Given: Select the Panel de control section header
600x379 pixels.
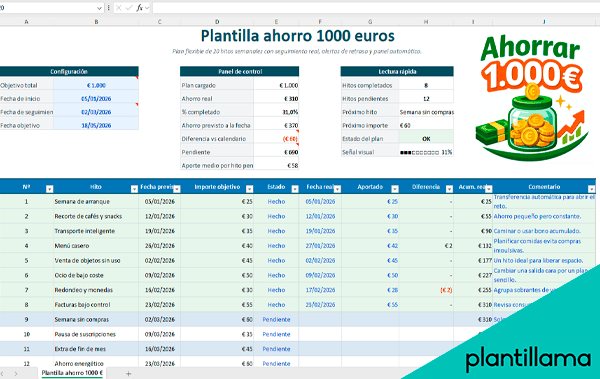Looking at the screenshot, I should (x=240, y=72).
